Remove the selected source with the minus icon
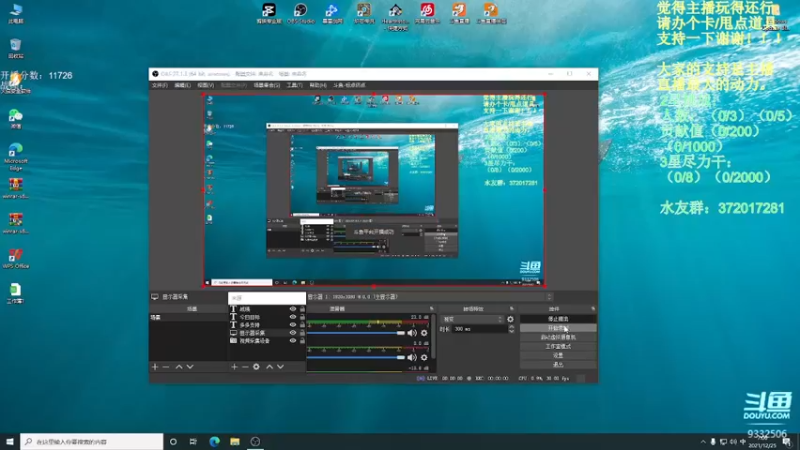 (x=245, y=367)
